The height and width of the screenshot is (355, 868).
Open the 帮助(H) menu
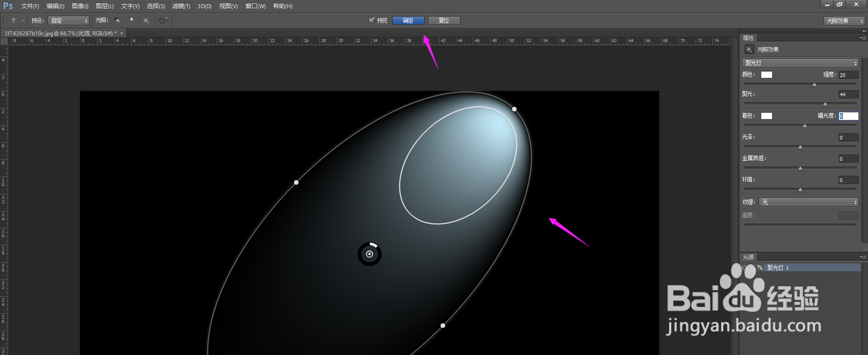tap(283, 6)
